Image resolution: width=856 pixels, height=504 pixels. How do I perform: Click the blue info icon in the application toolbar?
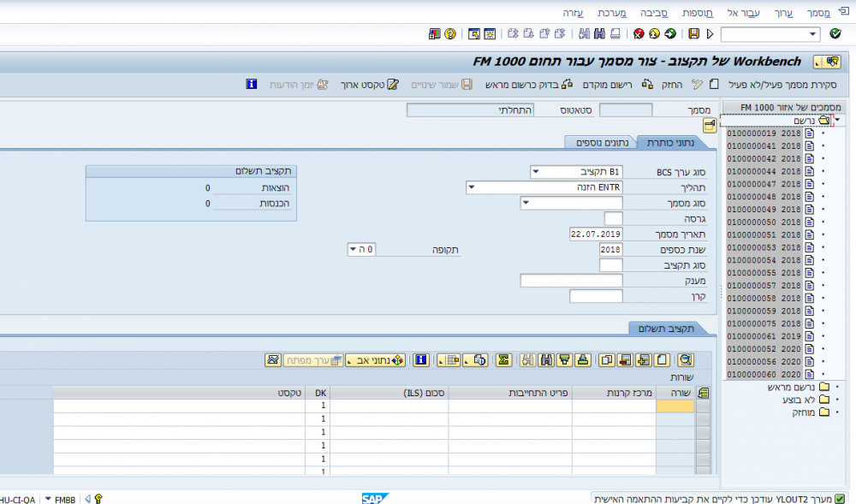(x=251, y=84)
